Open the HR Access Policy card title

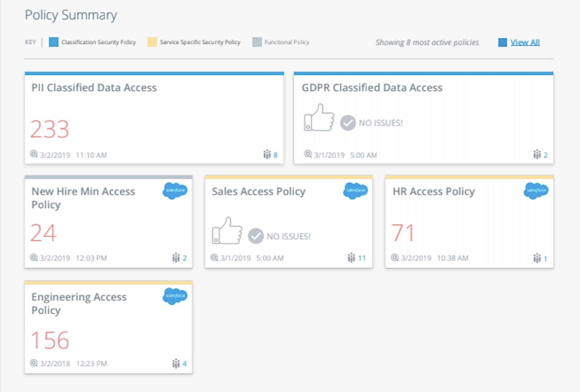pyautogui.click(x=434, y=192)
